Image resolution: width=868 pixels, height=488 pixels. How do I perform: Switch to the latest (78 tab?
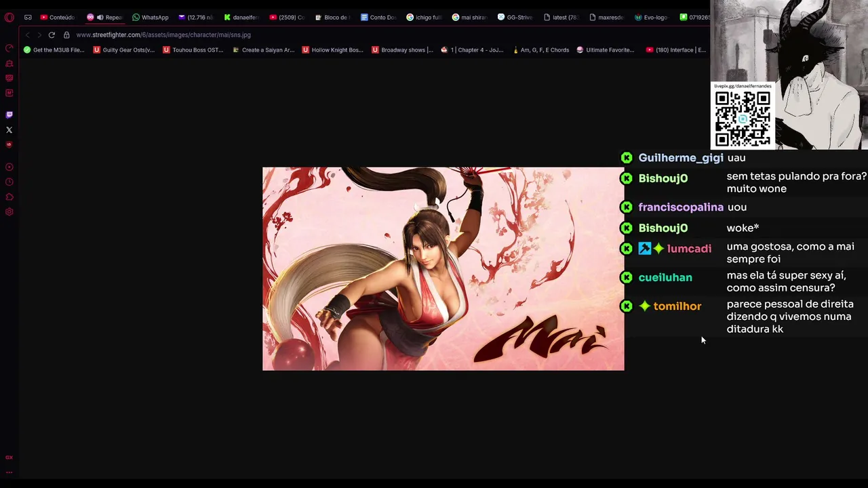561,18
